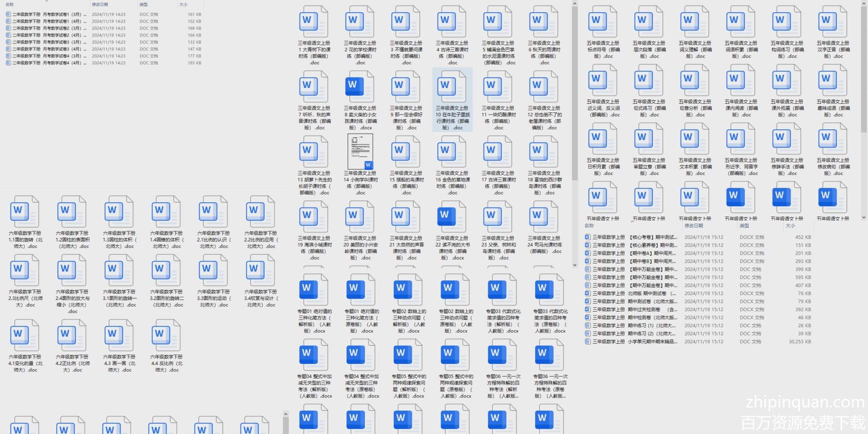Select the 三年级语文上册 6 秋天的雨课时练 file icon
Viewport: 868px width, 434px height.
[544, 22]
